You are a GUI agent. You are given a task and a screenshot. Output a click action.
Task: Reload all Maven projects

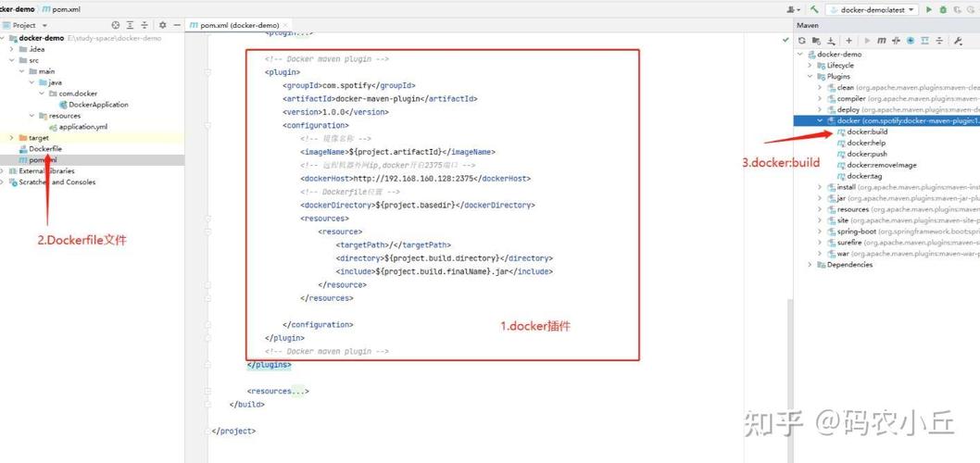click(802, 41)
